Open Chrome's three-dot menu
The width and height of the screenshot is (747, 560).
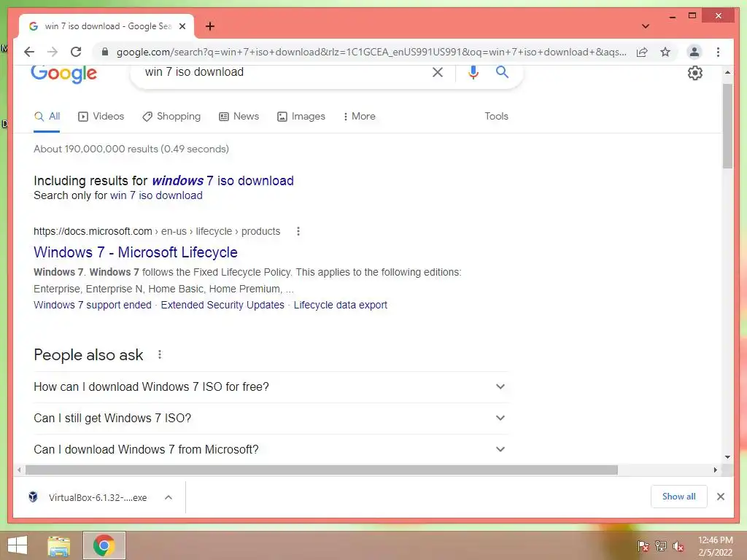[718, 52]
